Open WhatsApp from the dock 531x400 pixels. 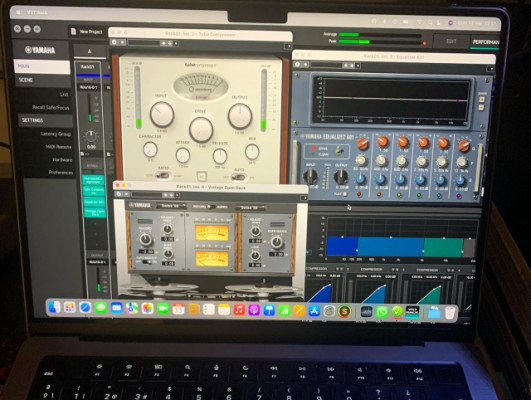[382, 311]
